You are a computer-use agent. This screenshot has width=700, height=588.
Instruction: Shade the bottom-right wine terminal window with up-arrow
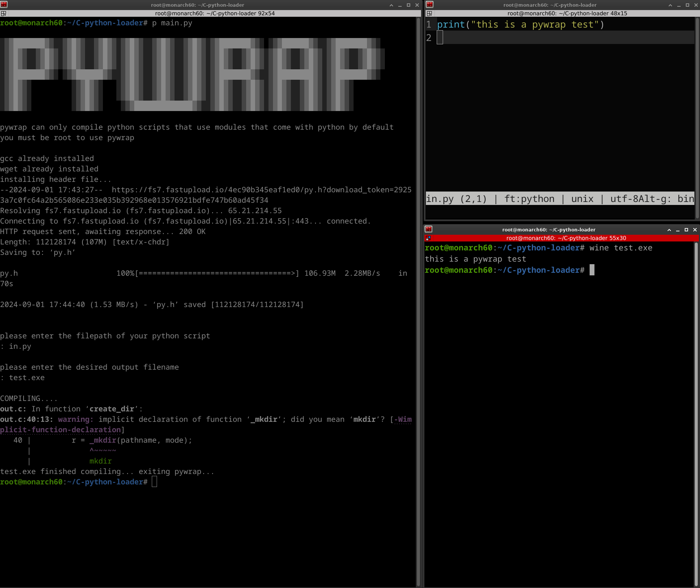[669, 230]
